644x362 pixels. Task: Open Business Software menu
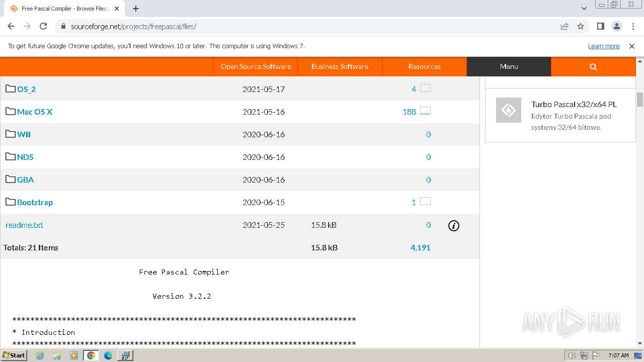(340, 66)
